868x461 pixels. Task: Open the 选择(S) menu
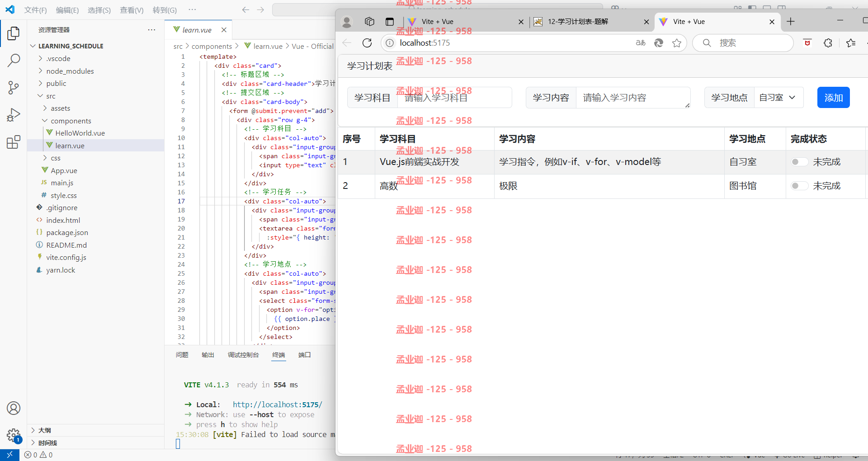[99, 10]
